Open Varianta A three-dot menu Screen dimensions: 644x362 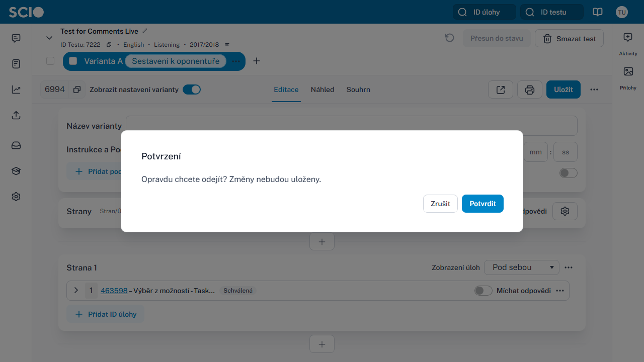236,61
